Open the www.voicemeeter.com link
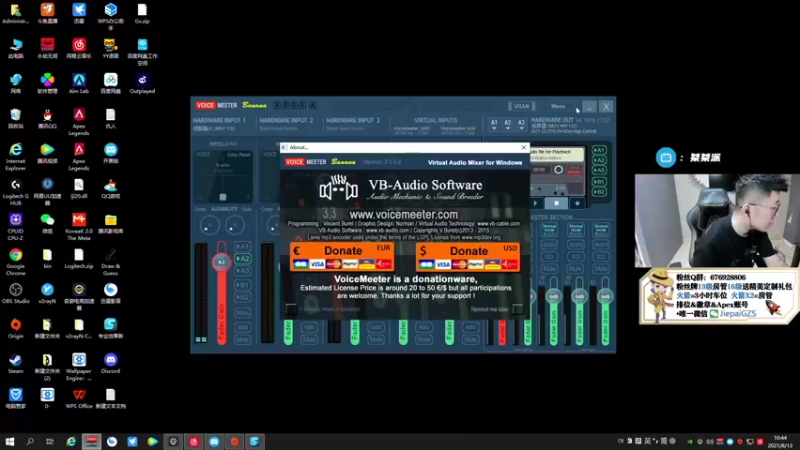800x450 pixels. [x=403, y=214]
